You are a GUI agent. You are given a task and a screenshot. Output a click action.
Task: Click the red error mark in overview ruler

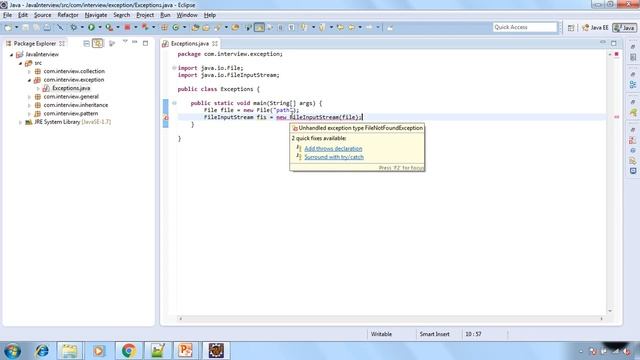[x=616, y=117]
